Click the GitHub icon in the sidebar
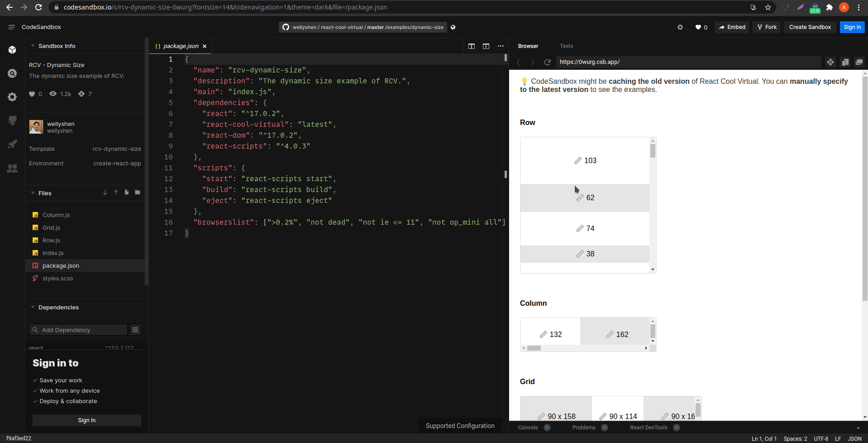 (x=12, y=120)
